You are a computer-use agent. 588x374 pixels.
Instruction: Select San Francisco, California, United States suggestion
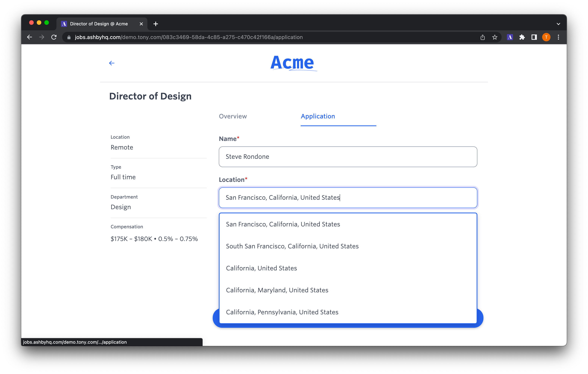coord(283,224)
